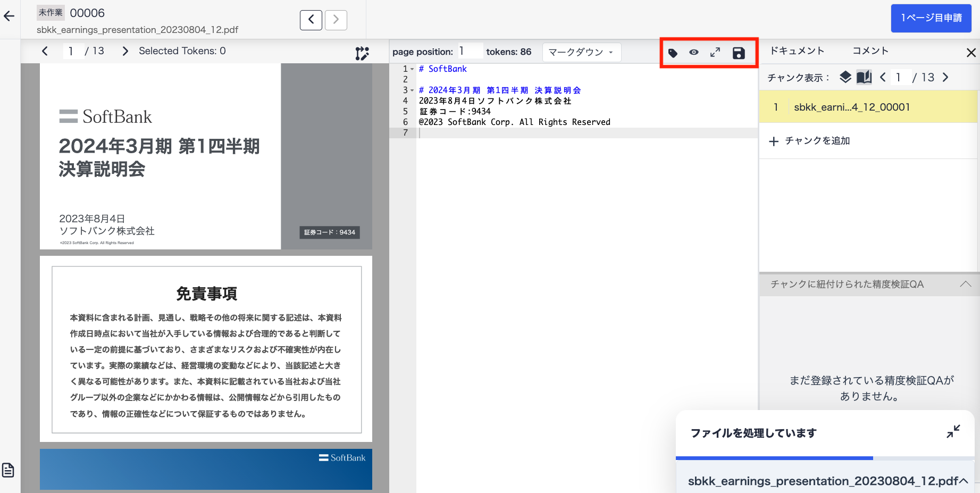Switch to the ドキュメント tab
Screen dimensions: 980x493
click(x=797, y=51)
